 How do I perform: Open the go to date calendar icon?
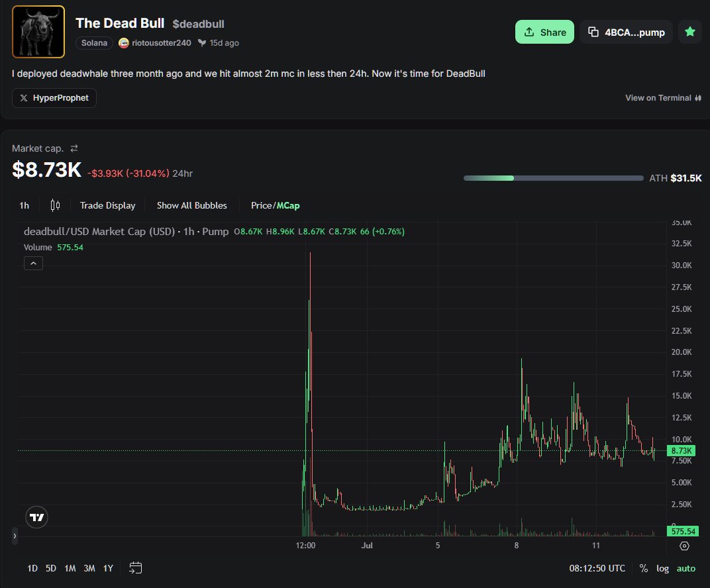pyautogui.click(x=135, y=568)
